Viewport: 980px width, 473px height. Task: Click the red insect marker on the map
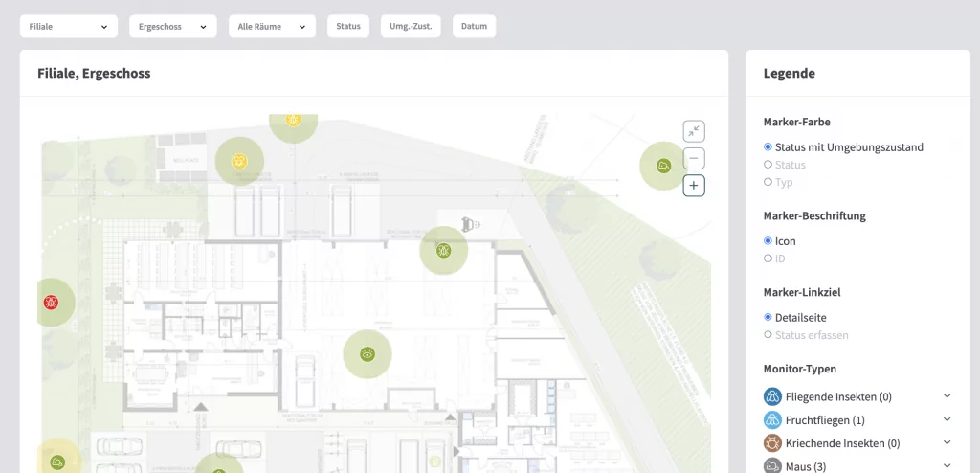click(51, 303)
